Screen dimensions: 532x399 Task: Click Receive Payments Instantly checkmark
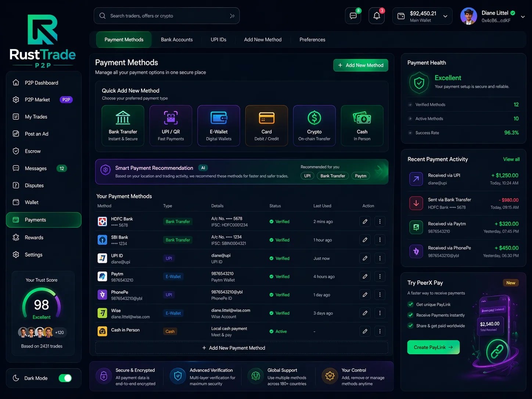click(x=410, y=315)
